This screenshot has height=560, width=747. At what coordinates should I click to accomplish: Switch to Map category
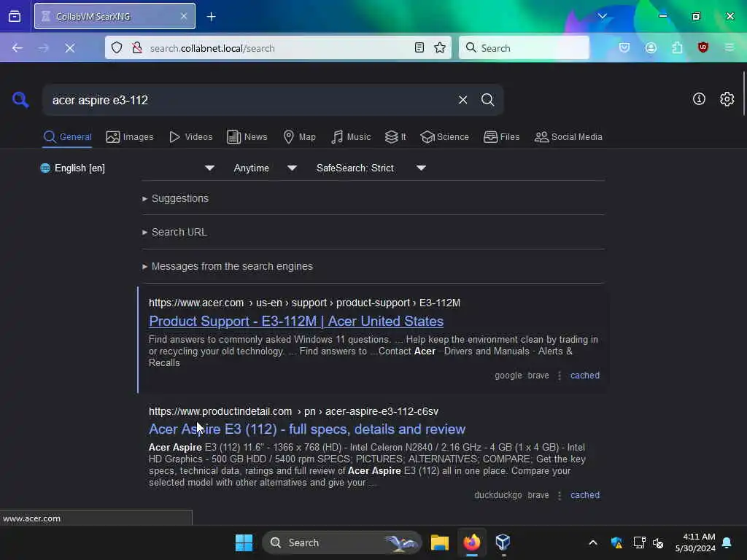(299, 137)
